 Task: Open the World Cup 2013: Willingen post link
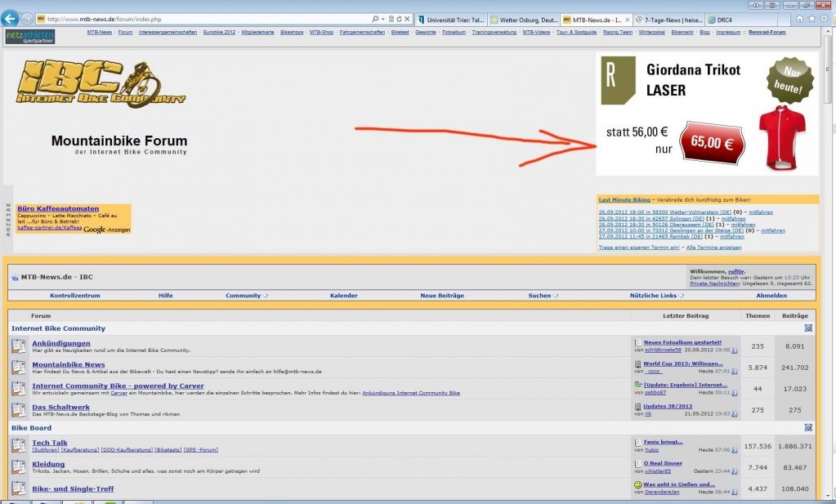click(683, 364)
